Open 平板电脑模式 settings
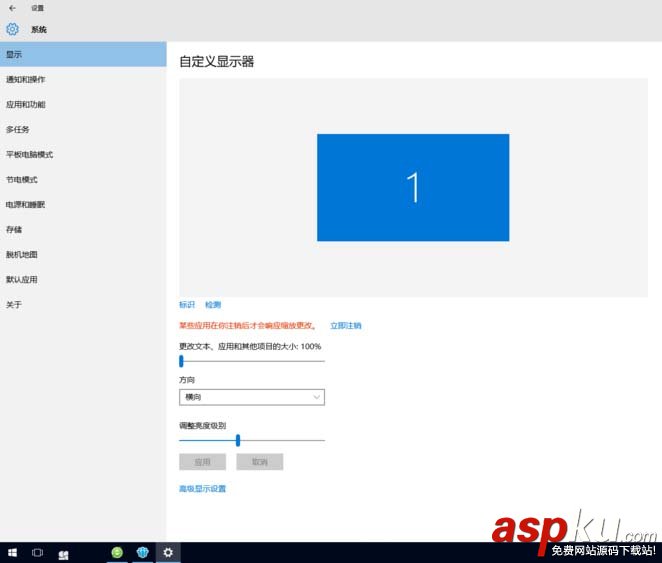Viewport: 662px width, 563px height. tap(83, 154)
